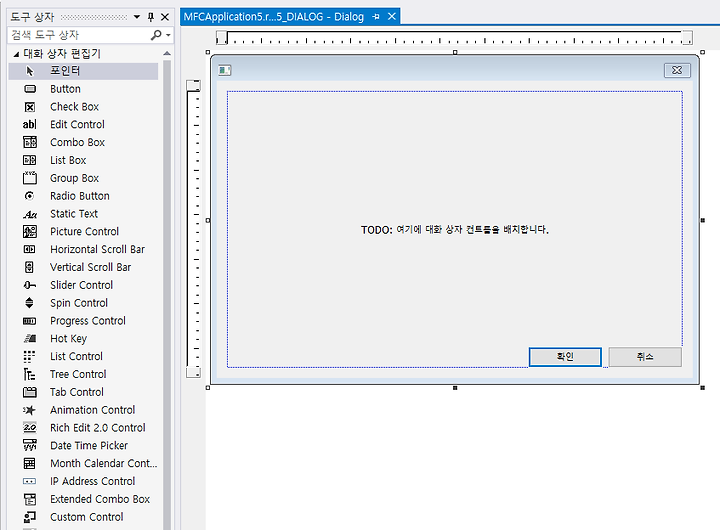Select the Picture Control icon
Screen dimensions: 720x530
point(30,231)
